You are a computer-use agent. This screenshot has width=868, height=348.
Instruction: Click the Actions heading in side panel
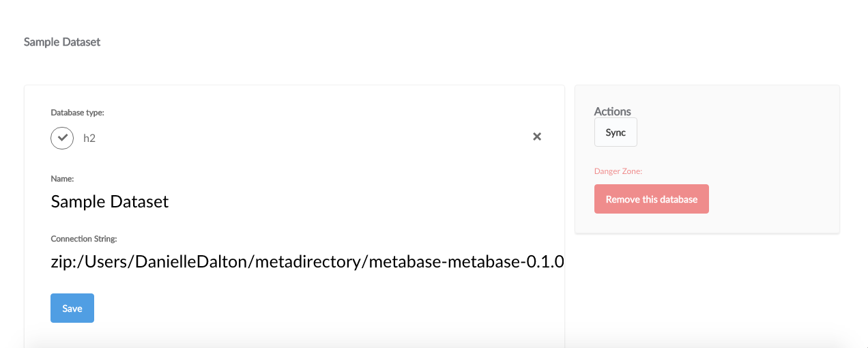(x=613, y=111)
